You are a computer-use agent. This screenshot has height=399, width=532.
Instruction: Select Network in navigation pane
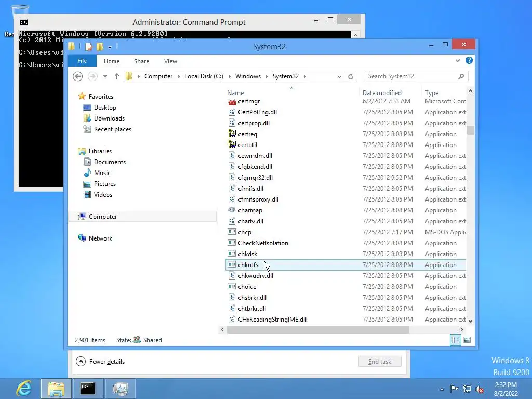tap(95, 238)
